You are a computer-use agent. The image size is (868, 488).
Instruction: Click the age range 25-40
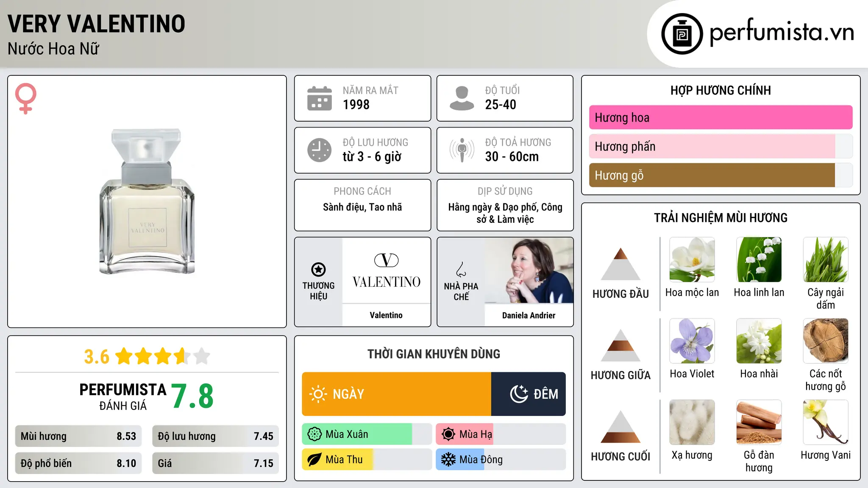click(x=501, y=105)
